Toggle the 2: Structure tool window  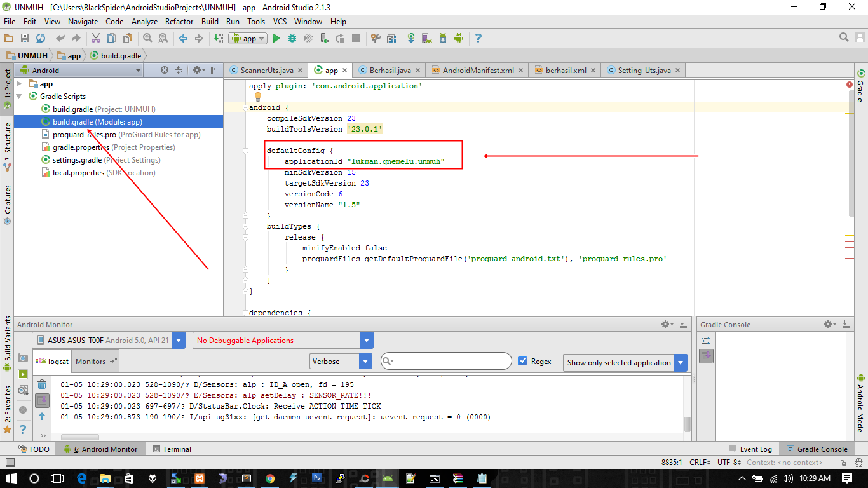tap(7, 147)
